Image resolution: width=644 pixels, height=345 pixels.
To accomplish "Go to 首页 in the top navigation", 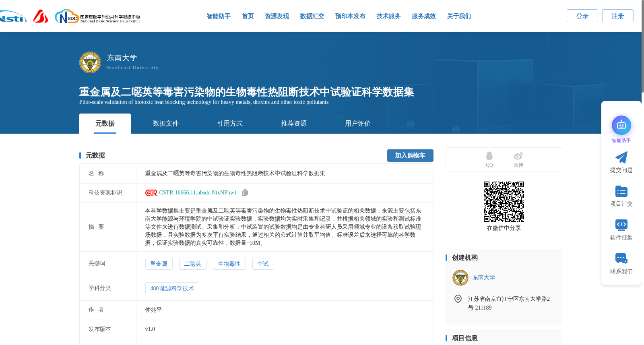I will pyautogui.click(x=248, y=16).
